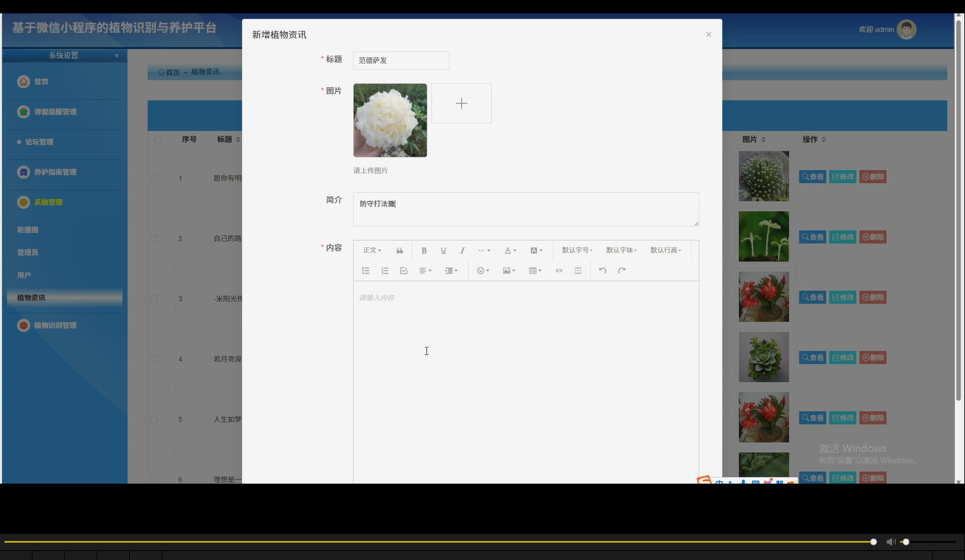Undo the last edit in the editor

(x=602, y=270)
